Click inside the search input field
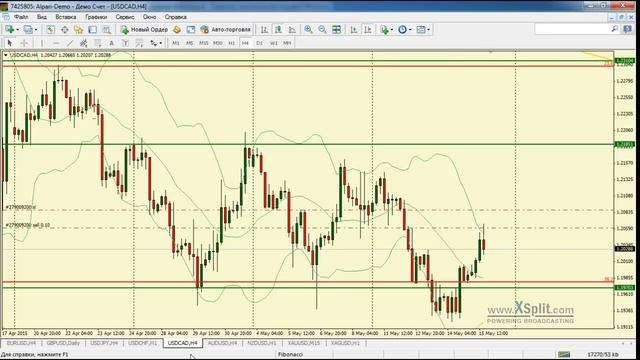 [x=572, y=29]
